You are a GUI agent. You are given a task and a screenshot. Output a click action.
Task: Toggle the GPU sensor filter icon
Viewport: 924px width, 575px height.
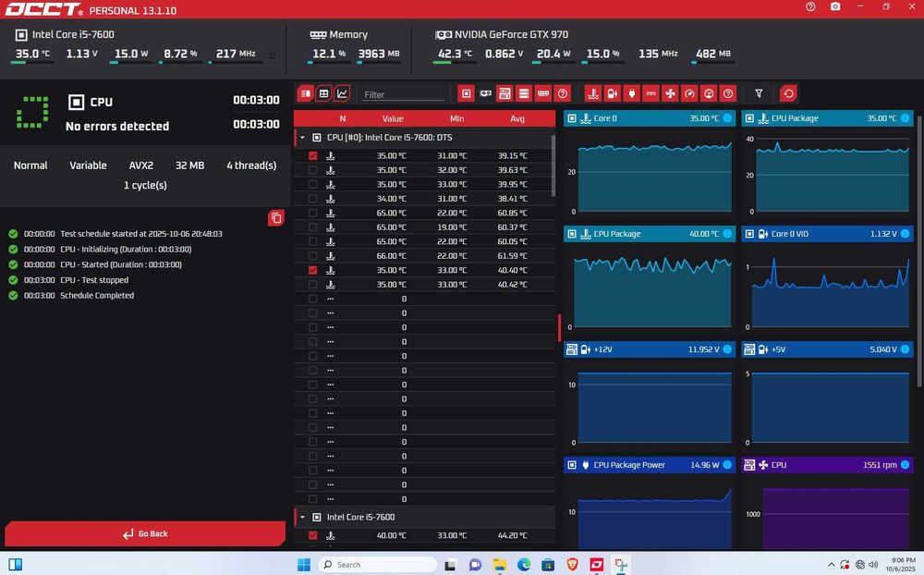tap(485, 93)
